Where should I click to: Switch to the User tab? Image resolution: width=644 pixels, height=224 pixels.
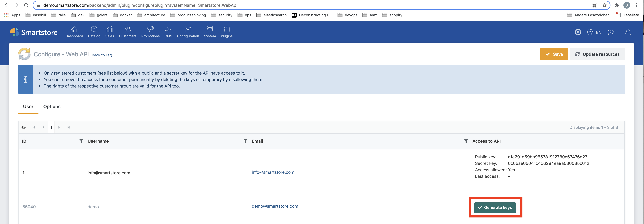coord(28,107)
